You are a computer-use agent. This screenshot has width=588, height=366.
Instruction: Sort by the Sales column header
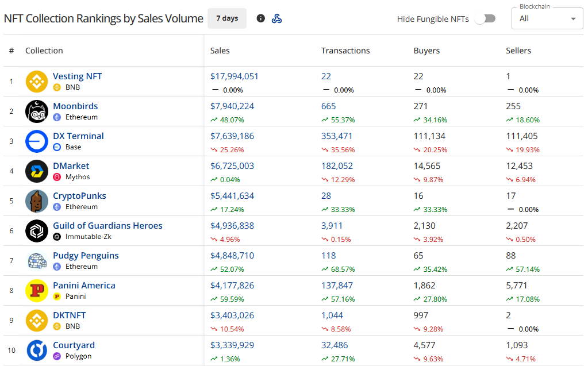(220, 51)
